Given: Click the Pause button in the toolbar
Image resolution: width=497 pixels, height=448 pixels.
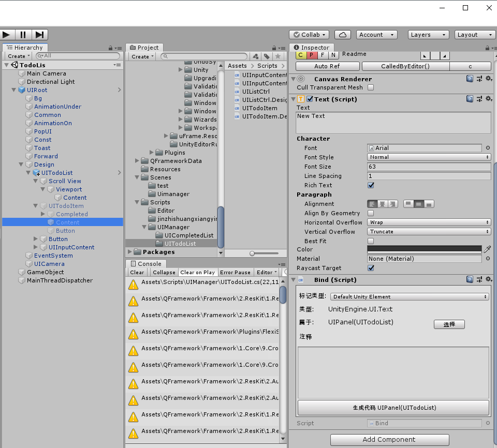Looking at the screenshot, I should point(23,35).
